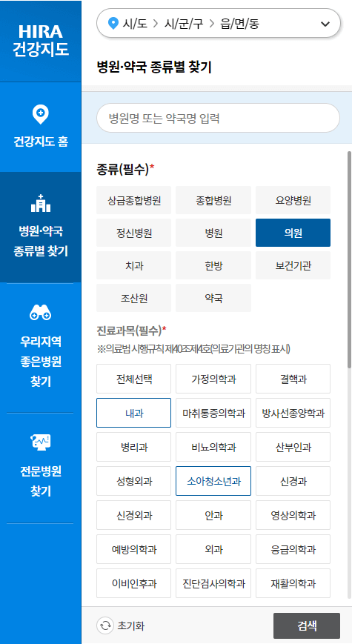Toggle 이비인후과 department
The image size is (352, 644).
coord(134,583)
